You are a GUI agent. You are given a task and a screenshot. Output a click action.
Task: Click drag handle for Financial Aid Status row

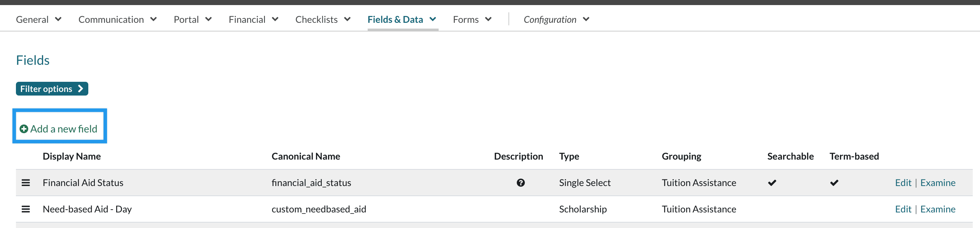coord(25,183)
